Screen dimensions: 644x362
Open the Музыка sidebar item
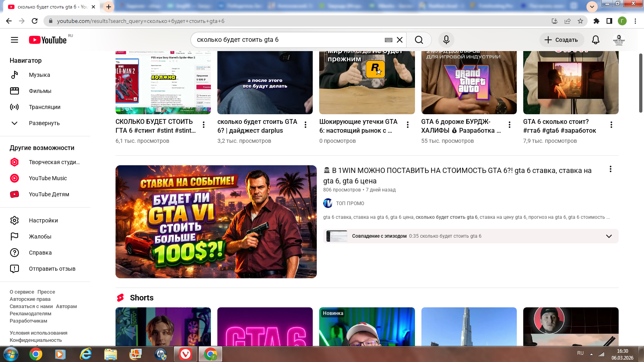39,75
